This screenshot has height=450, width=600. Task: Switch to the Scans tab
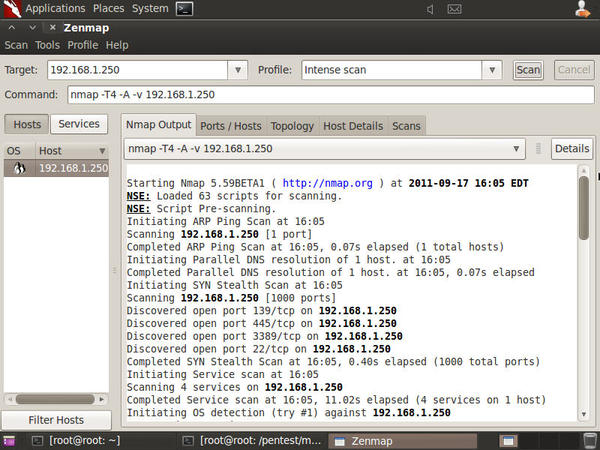pos(406,126)
